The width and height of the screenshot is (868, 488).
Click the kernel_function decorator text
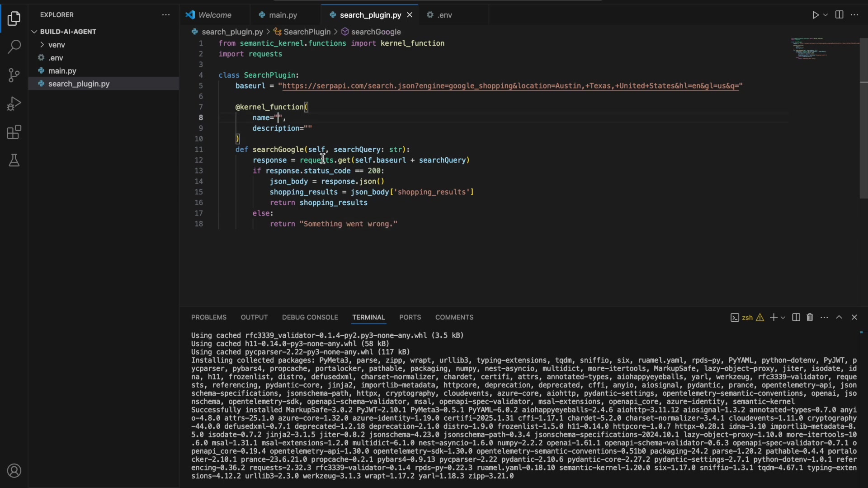(x=269, y=107)
